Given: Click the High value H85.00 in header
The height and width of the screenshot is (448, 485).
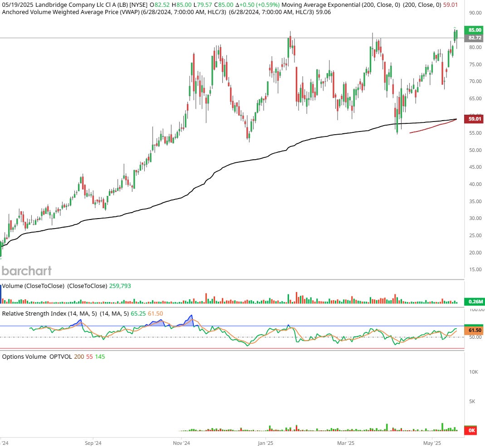Looking at the screenshot, I should tap(181, 5).
